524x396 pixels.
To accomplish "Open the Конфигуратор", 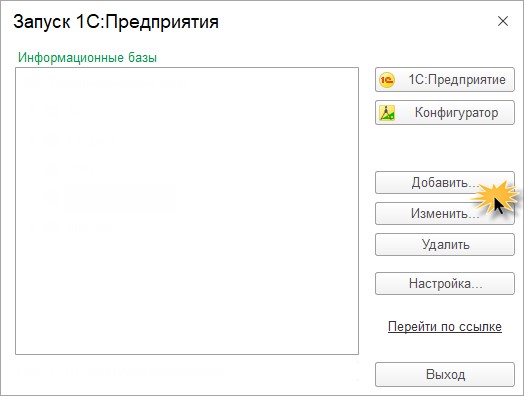I will 445,113.
